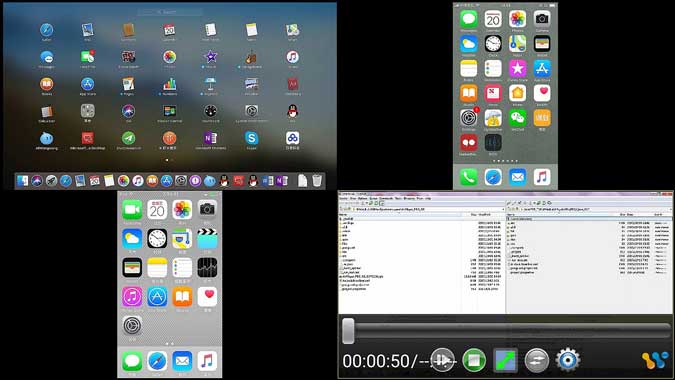Launch Photo Booth from the Launchpad
Image resolution: width=675 pixels, height=380 pixels.
[x=128, y=57]
